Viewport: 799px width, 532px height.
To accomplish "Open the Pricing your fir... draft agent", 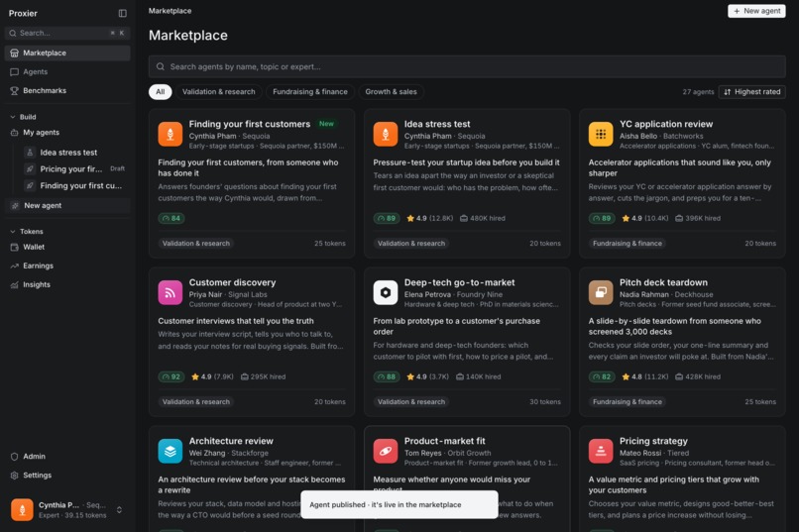I will click(x=75, y=169).
